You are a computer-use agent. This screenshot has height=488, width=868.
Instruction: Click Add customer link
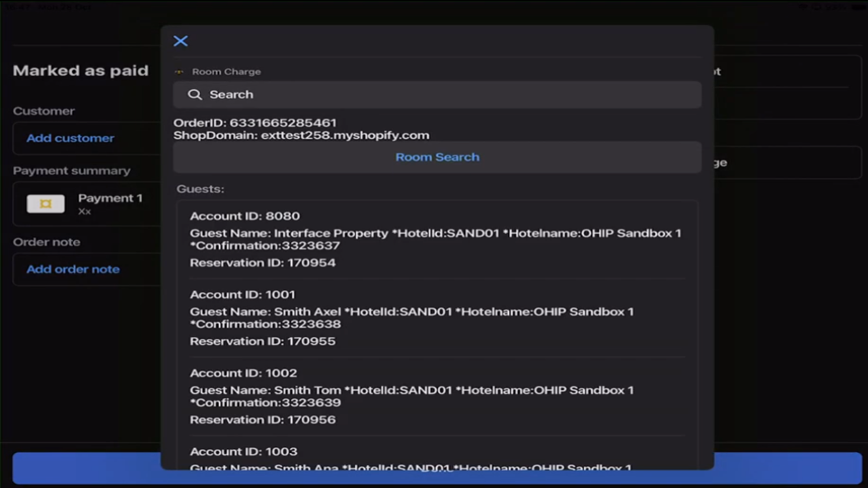click(x=71, y=138)
